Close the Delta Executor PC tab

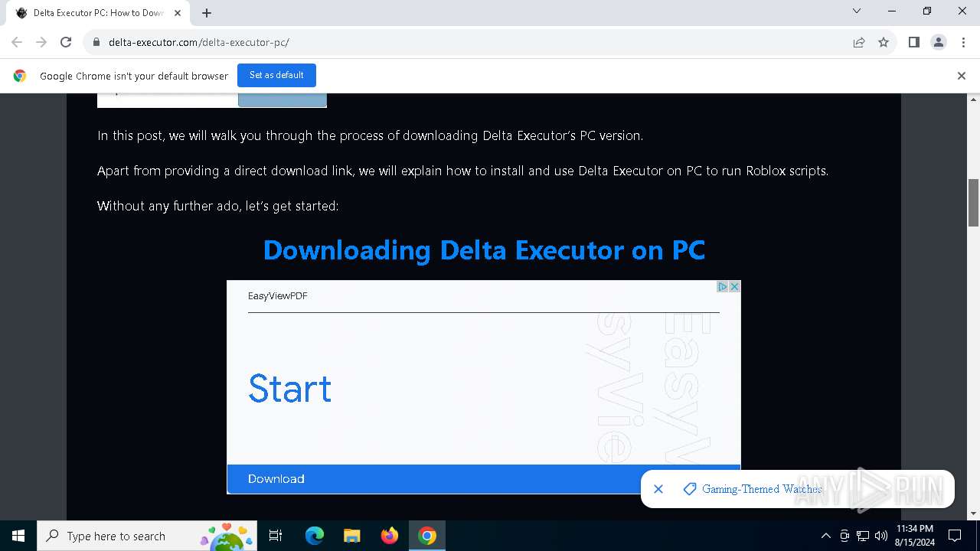tap(178, 13)
